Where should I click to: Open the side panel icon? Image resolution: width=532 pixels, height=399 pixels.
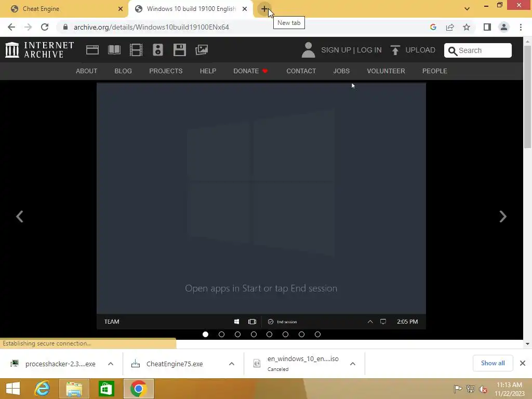click(487, 27)
